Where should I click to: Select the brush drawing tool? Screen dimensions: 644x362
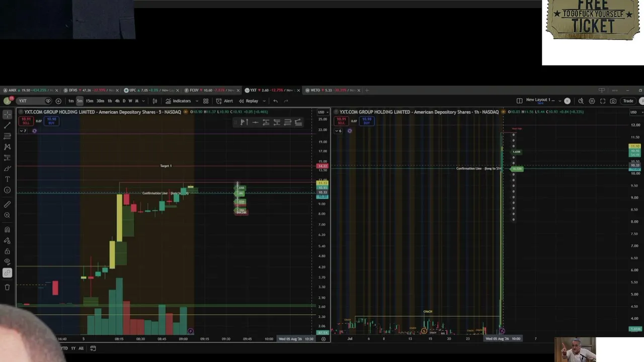[7, 168]
